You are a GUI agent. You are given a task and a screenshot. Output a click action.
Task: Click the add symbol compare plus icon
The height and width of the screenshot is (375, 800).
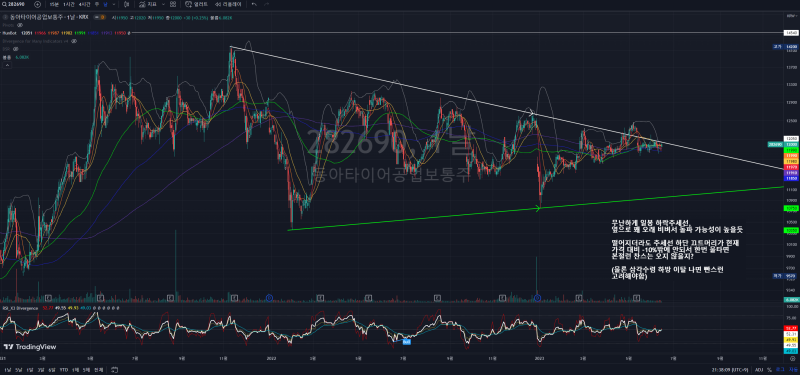click(38, 4)
